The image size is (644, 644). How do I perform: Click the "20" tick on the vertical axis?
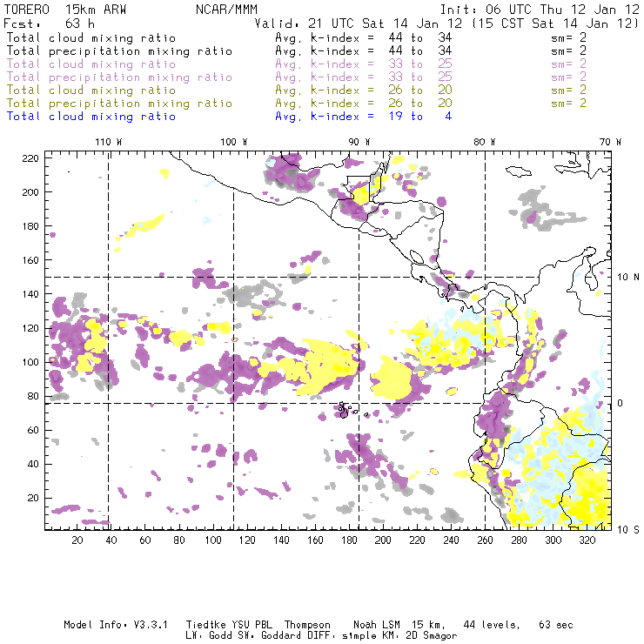coord(33,498)
